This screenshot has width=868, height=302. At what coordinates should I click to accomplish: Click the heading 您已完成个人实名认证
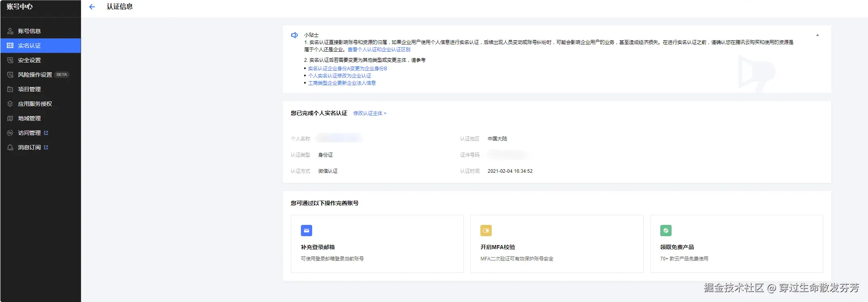coord(319,113)
